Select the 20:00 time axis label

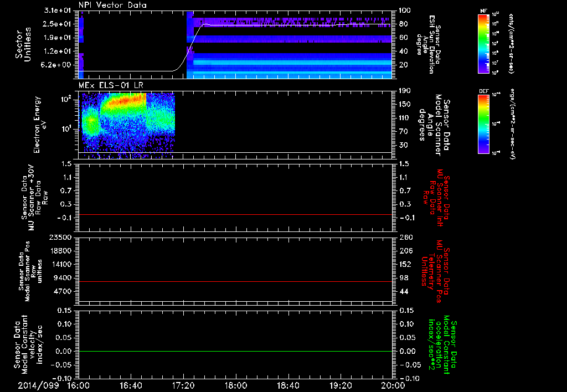(392, 385)
